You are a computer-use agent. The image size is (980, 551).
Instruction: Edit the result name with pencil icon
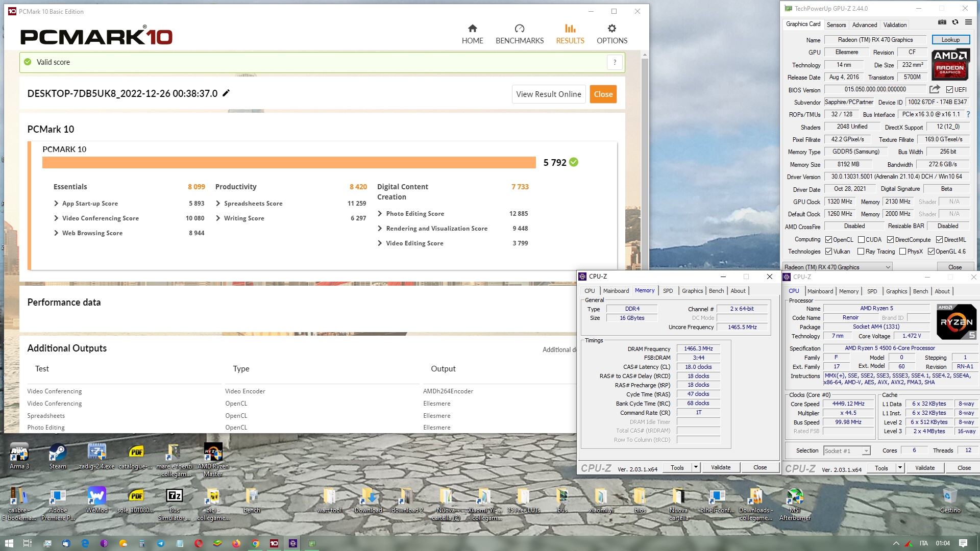tap(226, 93)
